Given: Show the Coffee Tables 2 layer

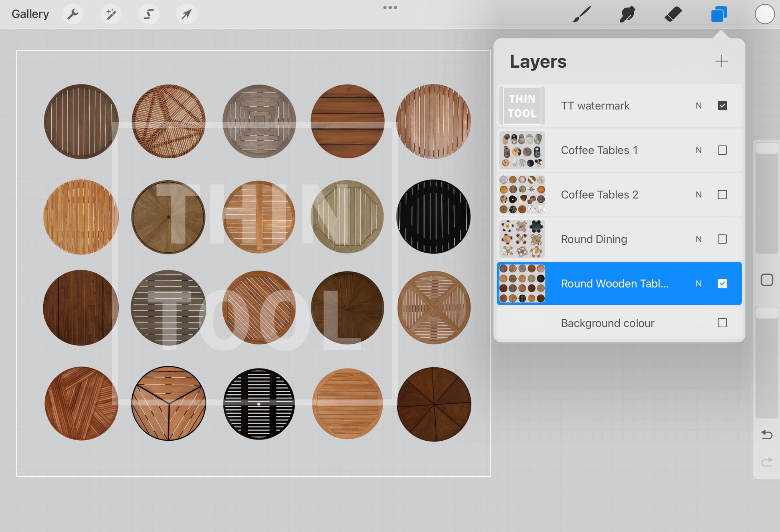Looking at the screenshot, I should click(x=722, y=195).
